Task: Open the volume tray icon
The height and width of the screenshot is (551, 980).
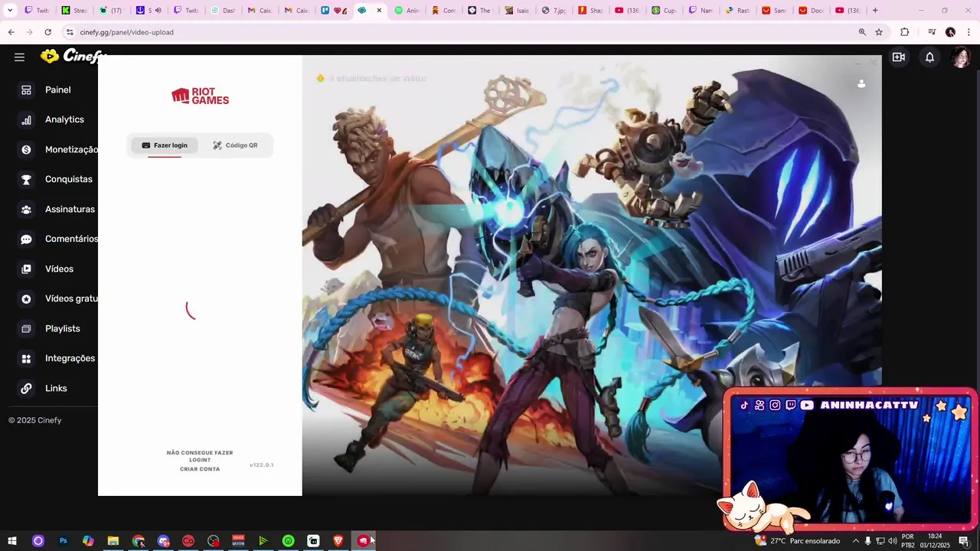Action: pyautogui.click(x=893, y=541)
